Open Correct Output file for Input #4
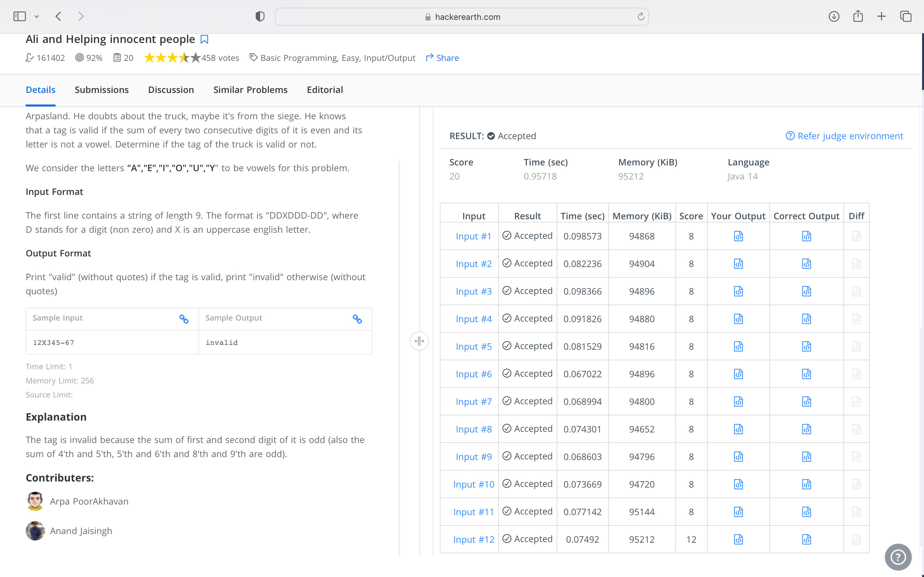The image size is (924, 577). click(806, 319)
